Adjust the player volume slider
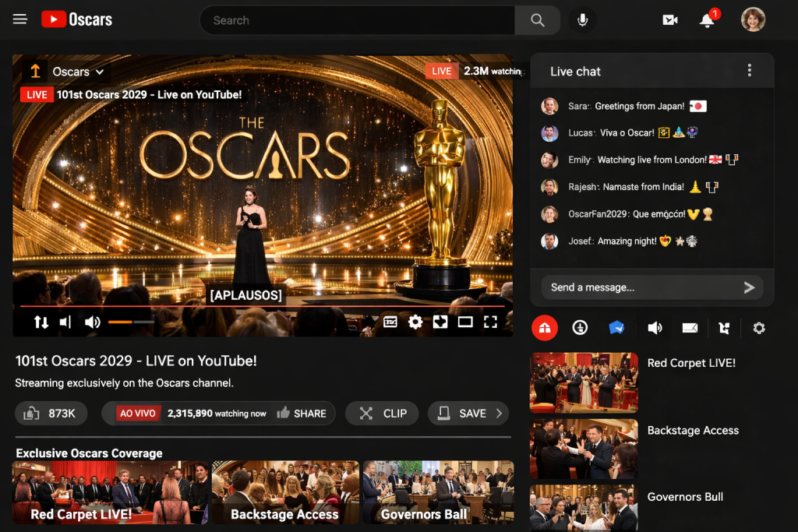The image size is (798, 532). coord(130,322)
